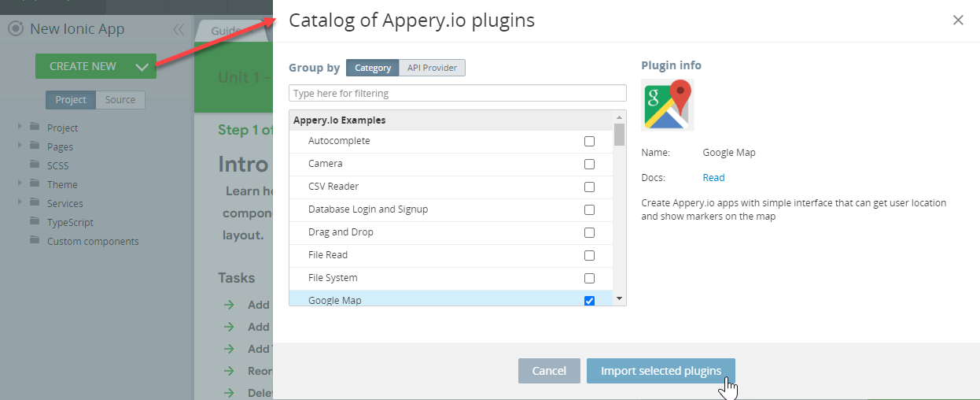Click the SCSS folder icon

coord(35,165)
